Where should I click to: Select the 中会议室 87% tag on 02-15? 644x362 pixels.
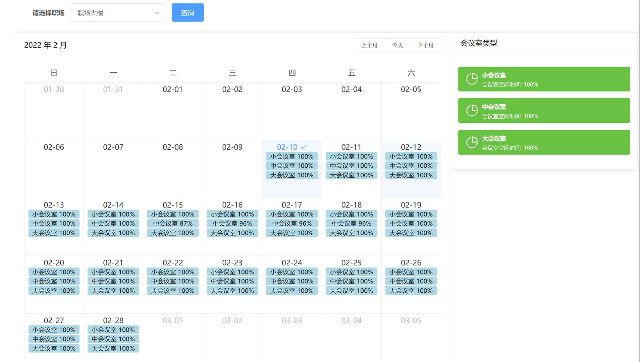(x=173, y=224)
